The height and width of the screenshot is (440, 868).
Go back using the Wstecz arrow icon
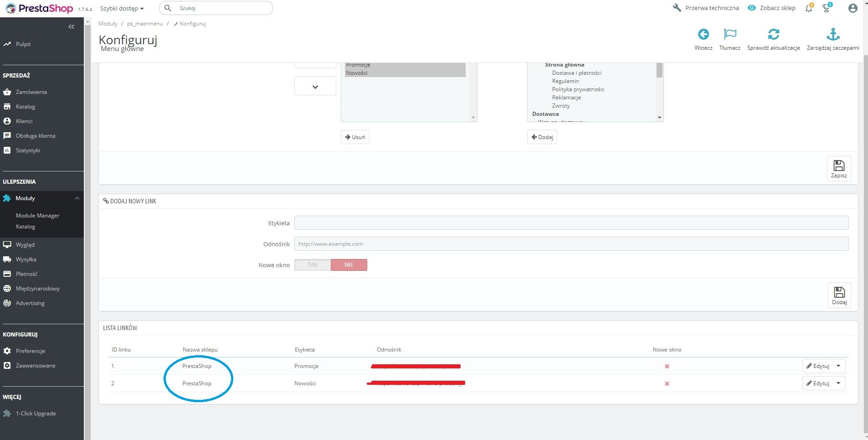(x=704, y=34)
